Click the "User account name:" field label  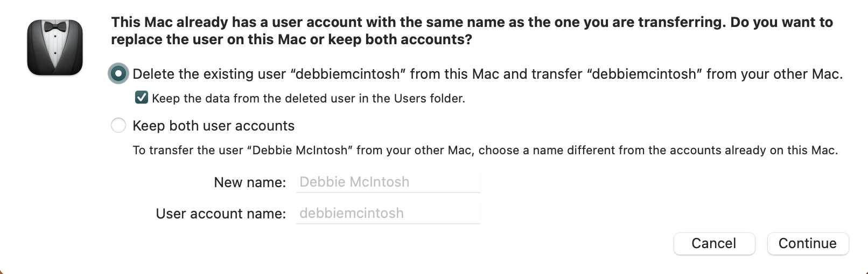(x=221, y=214)
